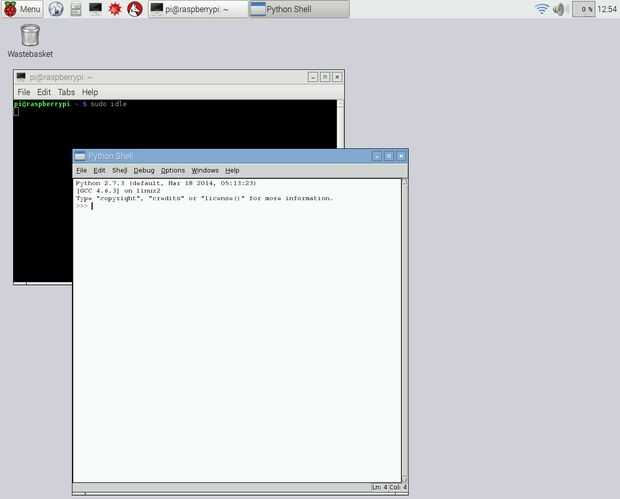Viewport: 620px width, 499px height.
Task: Open File menu in Python Shell
Action: pos(81,170)
